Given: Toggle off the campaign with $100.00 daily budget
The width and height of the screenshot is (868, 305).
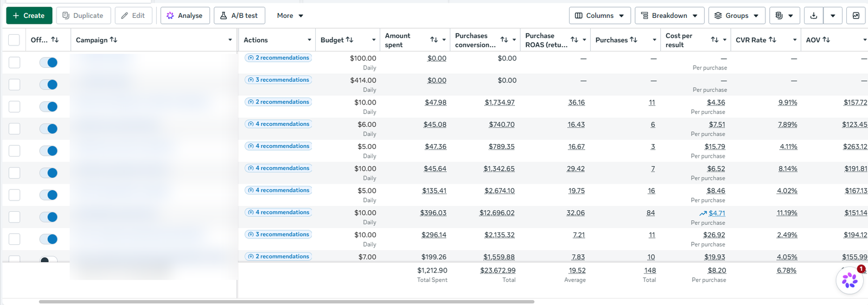Looking at the screenshot, I should click(48, 62).
